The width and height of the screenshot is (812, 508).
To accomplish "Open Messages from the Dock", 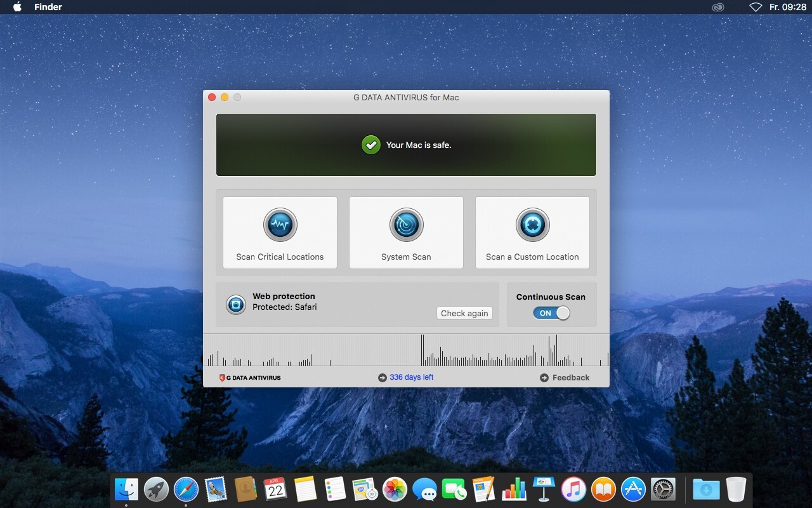I will click(424, 490).
